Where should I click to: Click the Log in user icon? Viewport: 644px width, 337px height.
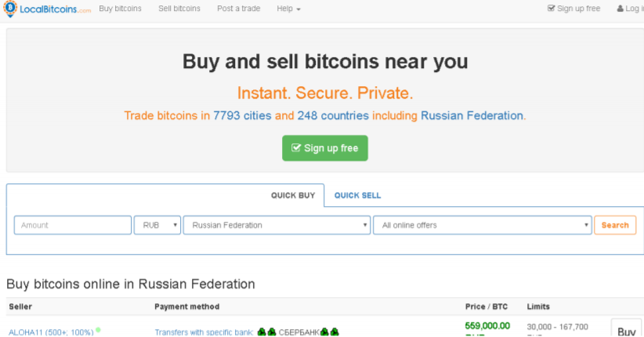[620, 9]
